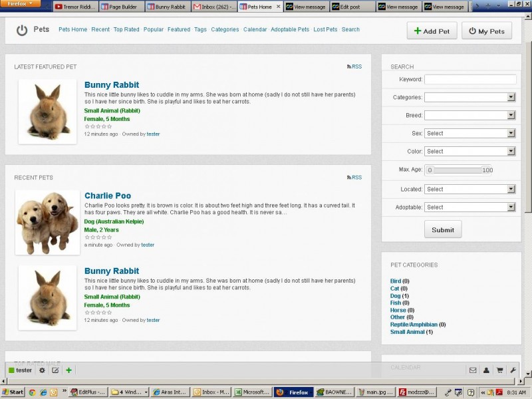
Task: Click the microphone icon in the taskbar
Action: click(x=448, y=392)
